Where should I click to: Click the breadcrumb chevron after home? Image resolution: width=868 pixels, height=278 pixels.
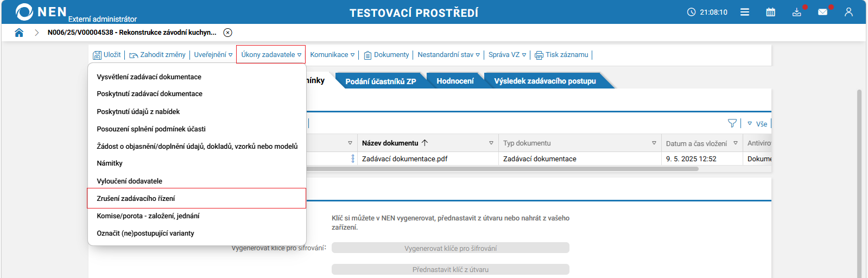(37, 33)
